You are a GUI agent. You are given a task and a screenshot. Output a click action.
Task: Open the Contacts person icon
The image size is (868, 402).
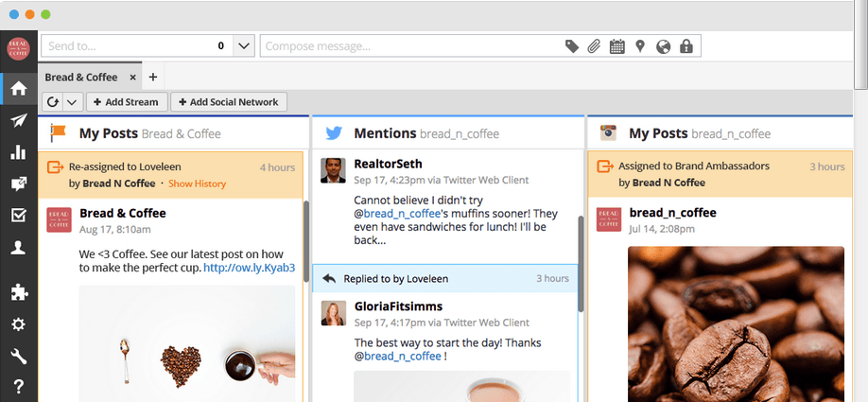[19, 248]
